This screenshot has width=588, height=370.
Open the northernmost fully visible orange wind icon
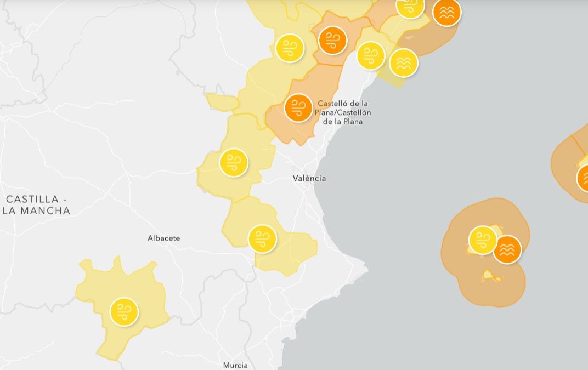click(x=332, y=40)
